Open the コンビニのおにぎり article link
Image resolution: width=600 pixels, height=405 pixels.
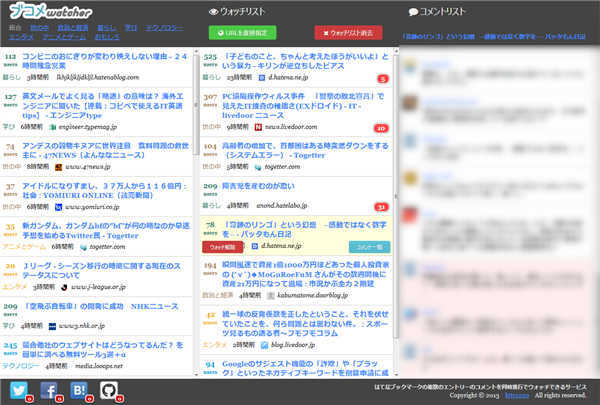[x=104, y=61]
